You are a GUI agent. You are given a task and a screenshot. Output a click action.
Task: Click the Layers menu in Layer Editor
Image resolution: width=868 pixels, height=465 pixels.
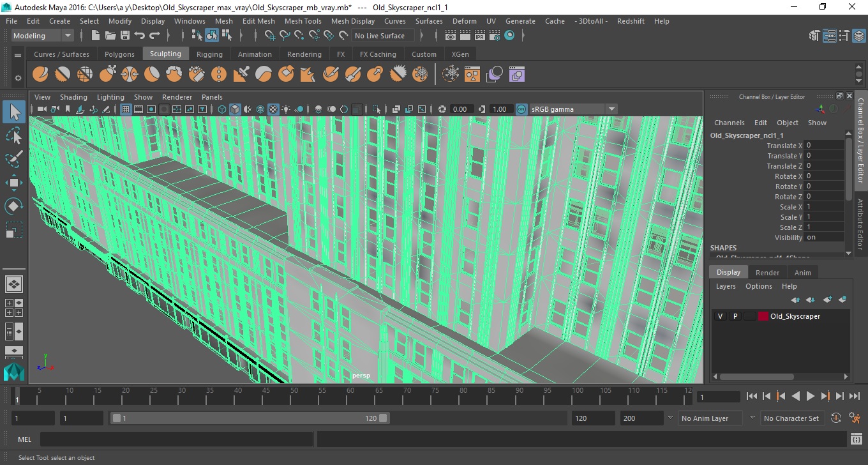pyautogui.click(x=726, y=286)
